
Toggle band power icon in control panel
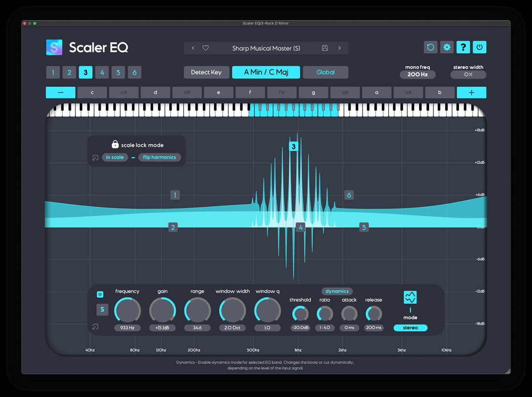point(100,294)
